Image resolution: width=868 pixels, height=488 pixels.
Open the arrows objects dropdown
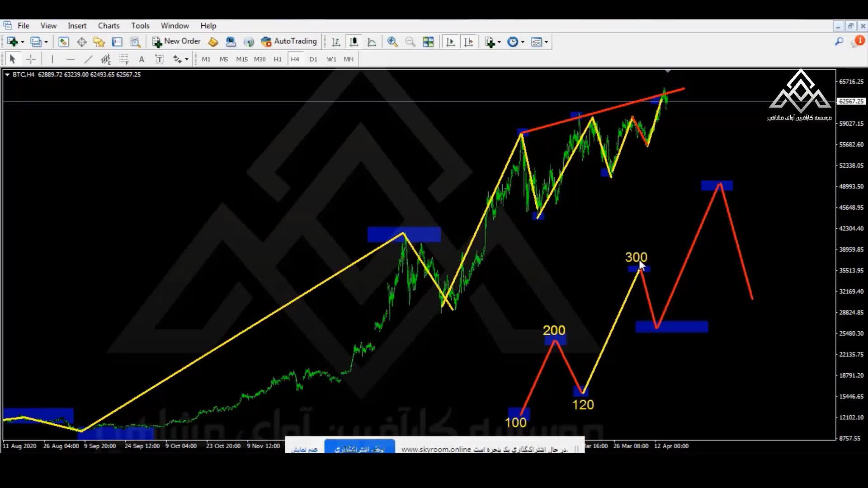click(187, 59)
